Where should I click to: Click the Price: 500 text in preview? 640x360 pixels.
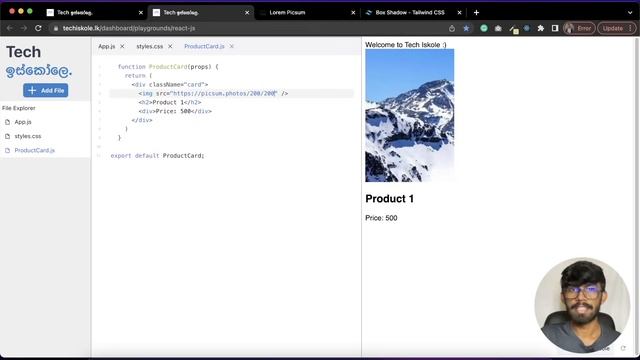pos(381,218)
